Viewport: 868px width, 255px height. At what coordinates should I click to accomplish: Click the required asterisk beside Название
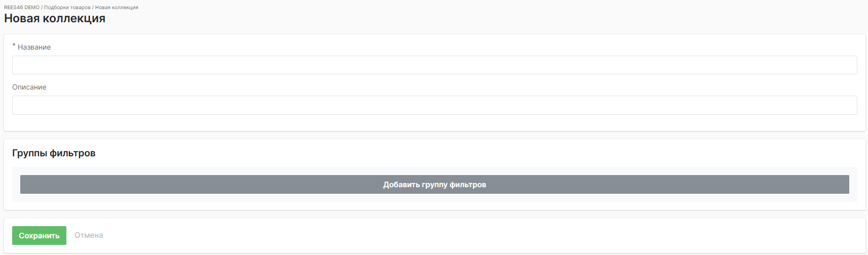coord(14,46)
